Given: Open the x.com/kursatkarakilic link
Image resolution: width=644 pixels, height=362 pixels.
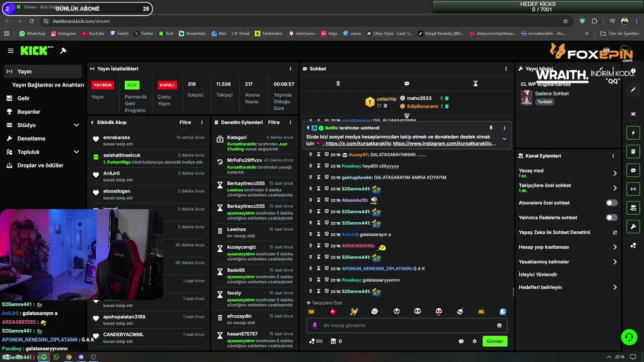Looking at the screenshot, I should [358, 144].
